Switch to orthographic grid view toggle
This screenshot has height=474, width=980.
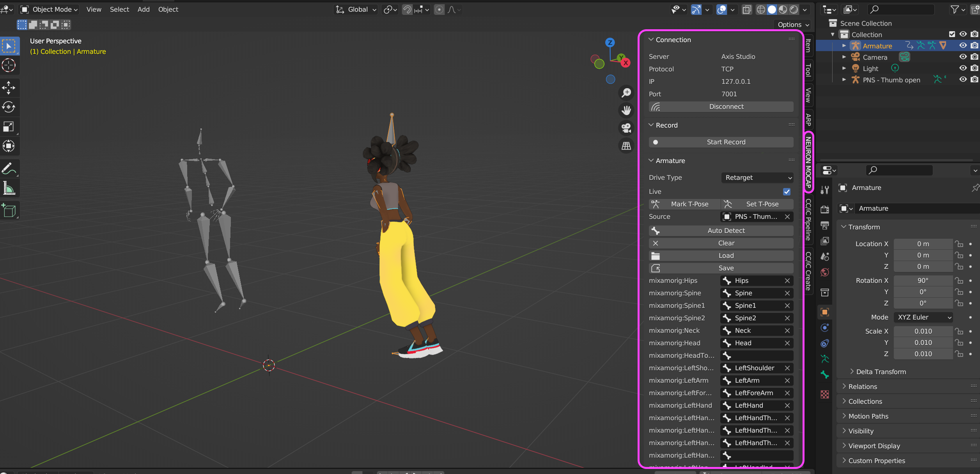point(626,146)
